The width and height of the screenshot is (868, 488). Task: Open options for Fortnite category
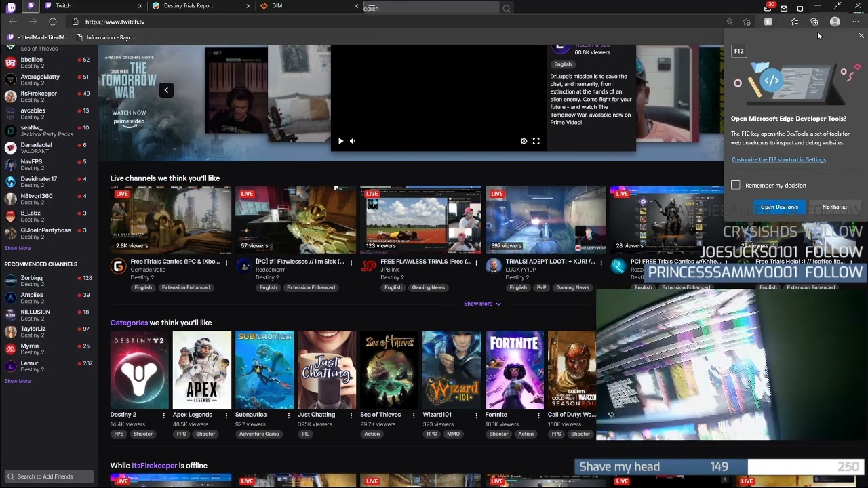point(538,415)
